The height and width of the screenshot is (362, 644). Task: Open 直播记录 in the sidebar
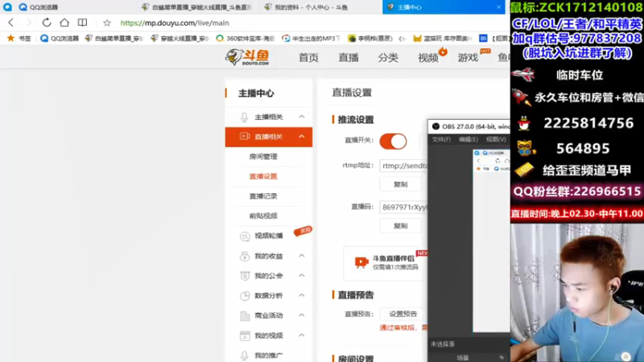click(263, 196)
